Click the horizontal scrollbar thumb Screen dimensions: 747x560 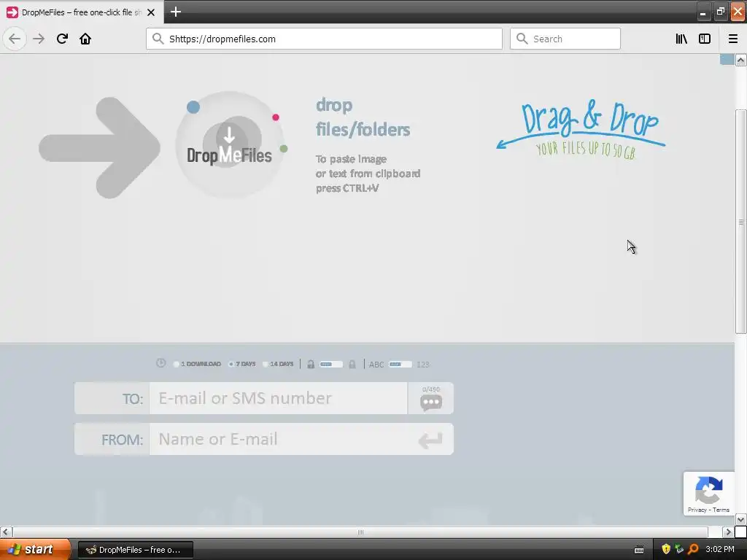click(360, 532)
